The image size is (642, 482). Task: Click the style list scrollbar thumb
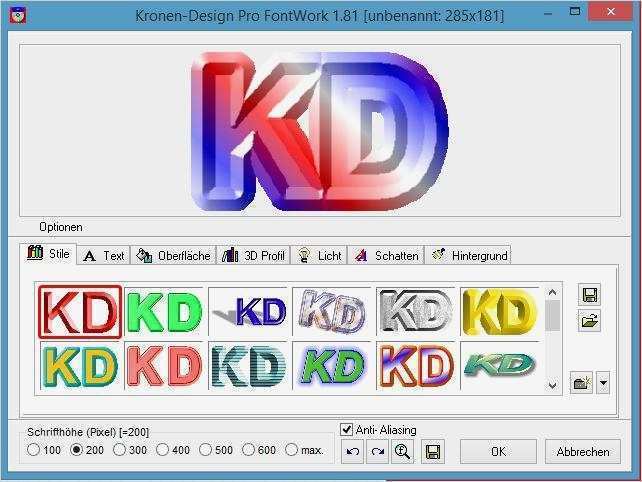[552, 315]
